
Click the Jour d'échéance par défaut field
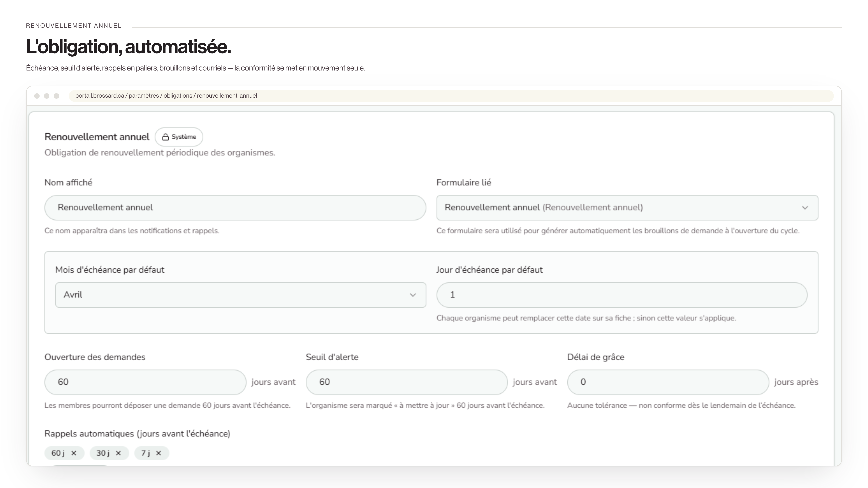click(x=622, y=295)
